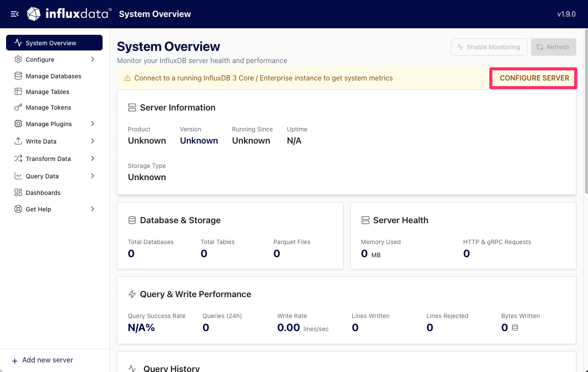Click the CONFIGURE SERVER link
This screenshot has height=372, width=588.
point(534,78)
